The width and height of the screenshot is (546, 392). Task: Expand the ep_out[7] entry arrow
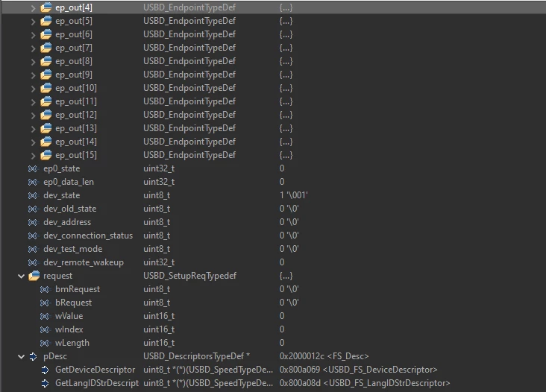click(x=33, y=48)
